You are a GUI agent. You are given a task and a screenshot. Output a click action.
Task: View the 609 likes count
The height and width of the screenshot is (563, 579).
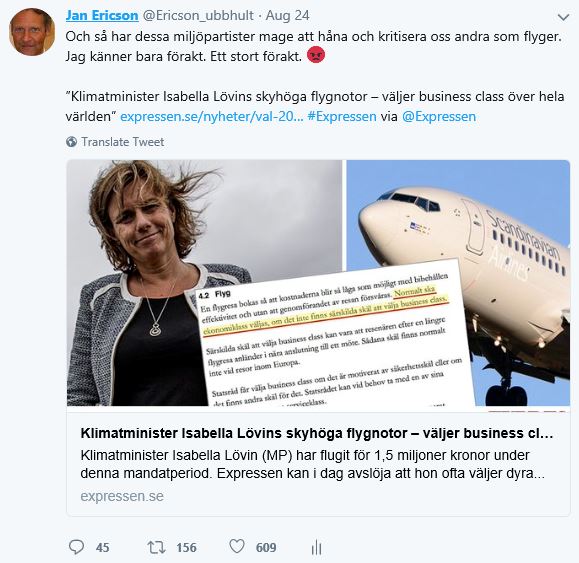click(266, 547)
